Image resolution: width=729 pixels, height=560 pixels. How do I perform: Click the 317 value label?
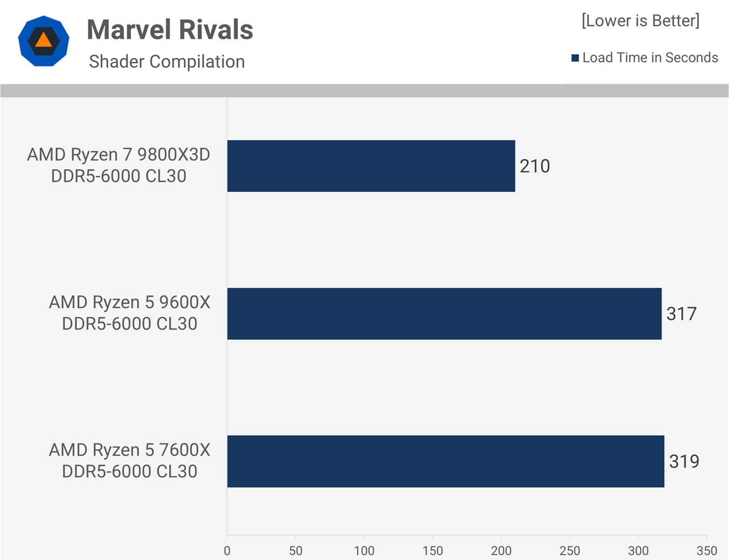coord(681,314)
